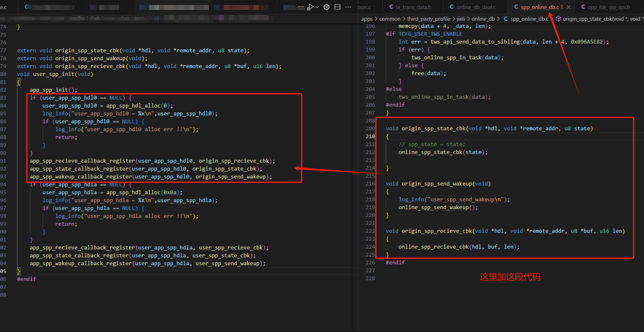
Task: Click line number 216 in right editor
Action: pyautogui.click(x=370, y=184)
